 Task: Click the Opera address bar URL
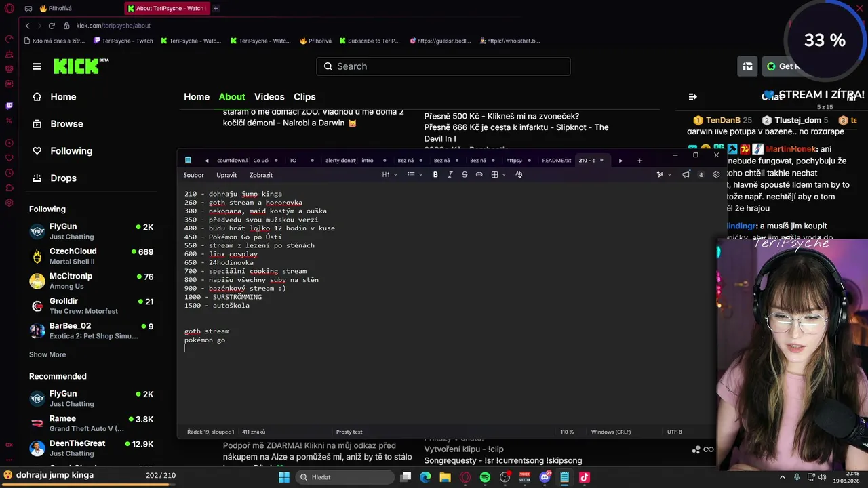113,26
